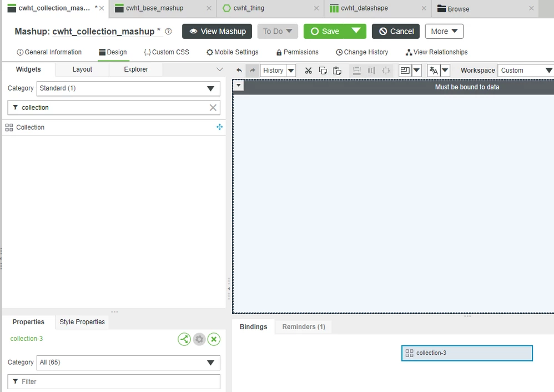
Task: Close the cwht_base_mashup tab
Action: [x=209, y=8]
